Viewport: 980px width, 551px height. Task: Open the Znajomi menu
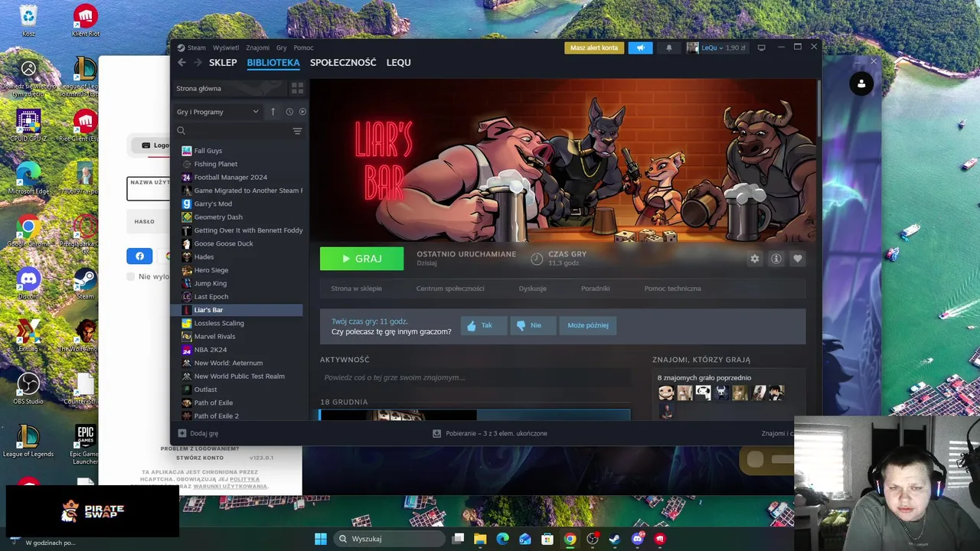257,47
